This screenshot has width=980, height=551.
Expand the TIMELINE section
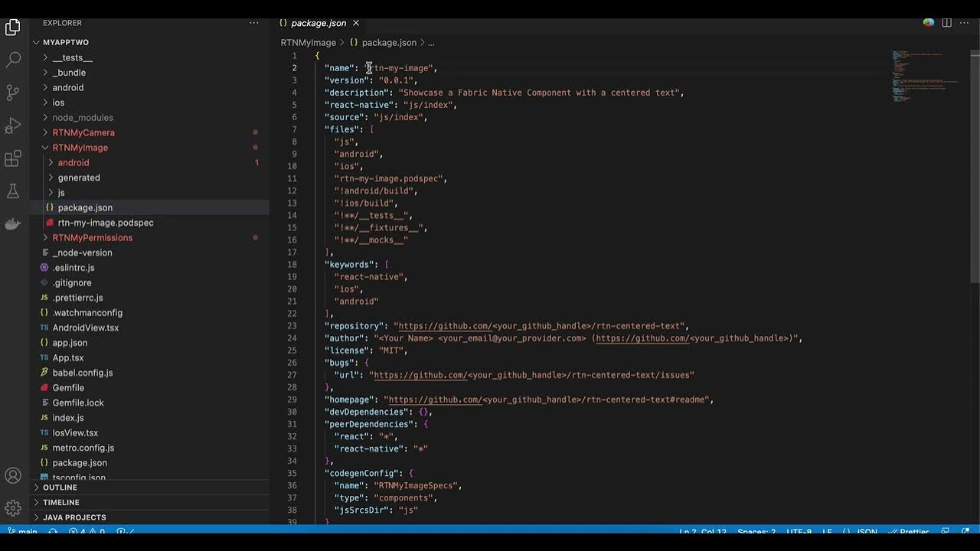61,502
